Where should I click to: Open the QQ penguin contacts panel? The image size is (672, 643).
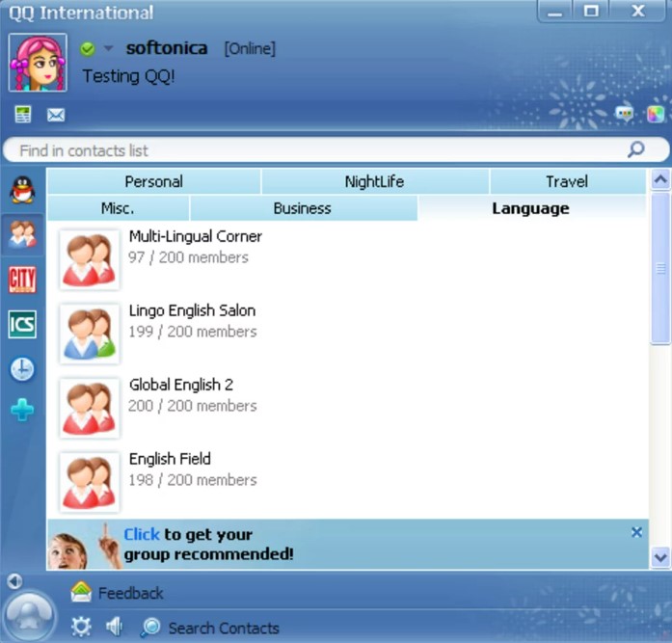pyautogui.click(x=21, y=190)
